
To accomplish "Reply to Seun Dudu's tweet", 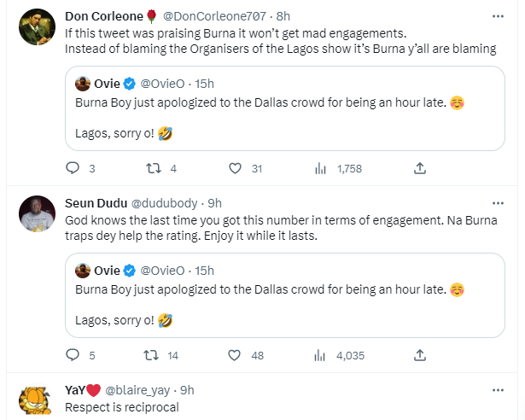I will [72, 355].
